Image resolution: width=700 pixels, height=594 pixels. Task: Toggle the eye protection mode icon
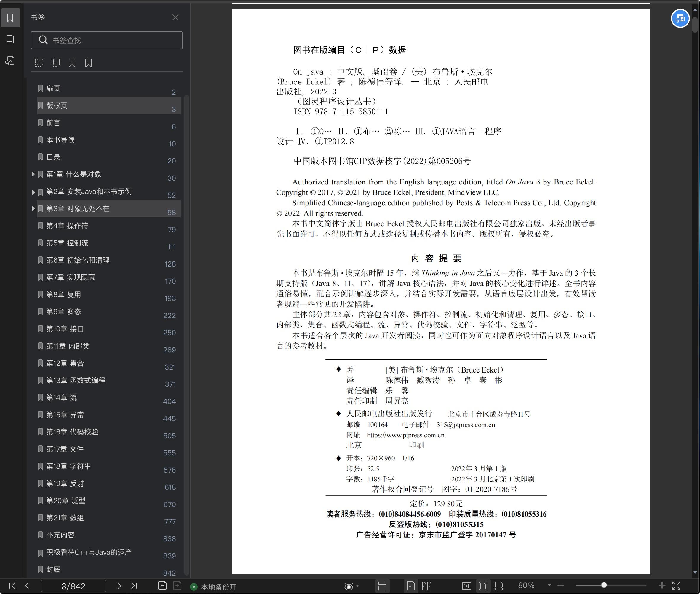(x=349, y=586)
